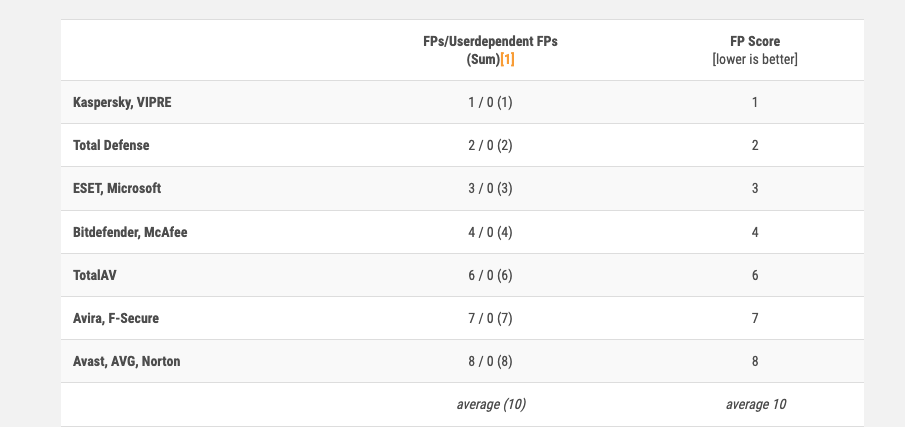
Task: Click the ESET, Microsoft row label
Action: 117,188
